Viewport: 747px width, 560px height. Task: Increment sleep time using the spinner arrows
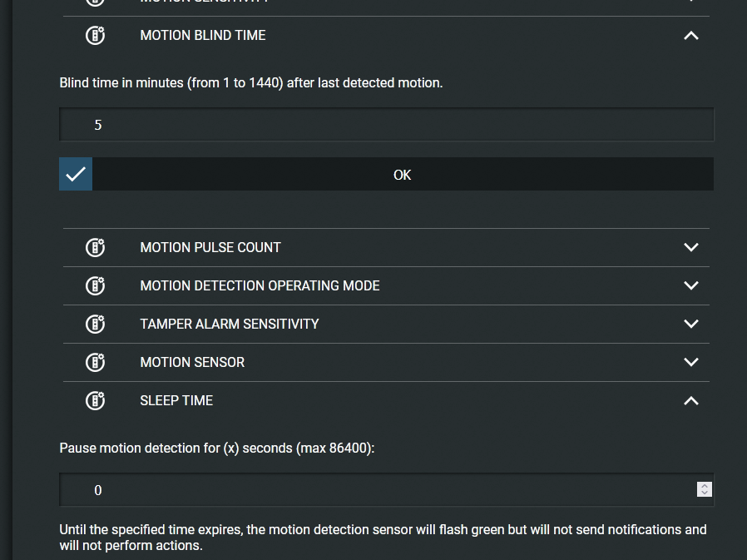click(x=704, y=486)
